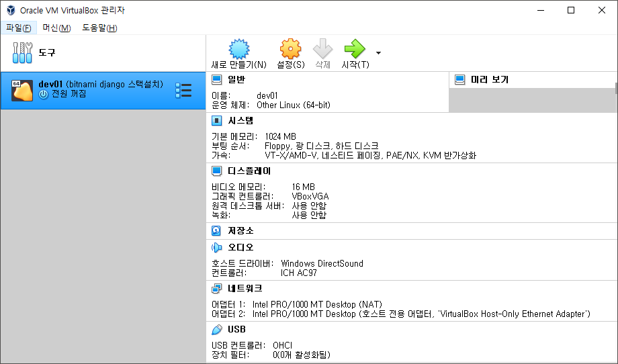Viewport: 618px width, 364px height.
Task: Click the 전원 꺼짐 power state icon
Action: (44, 94)
